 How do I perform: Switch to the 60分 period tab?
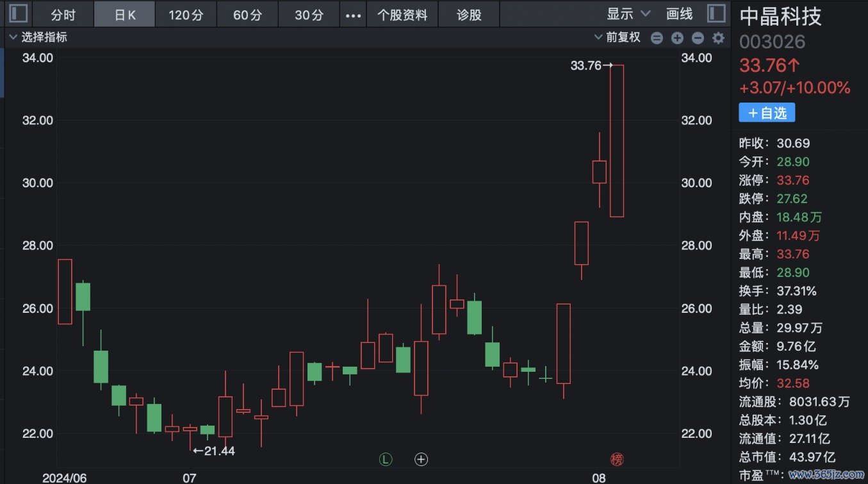pos(247,15)
